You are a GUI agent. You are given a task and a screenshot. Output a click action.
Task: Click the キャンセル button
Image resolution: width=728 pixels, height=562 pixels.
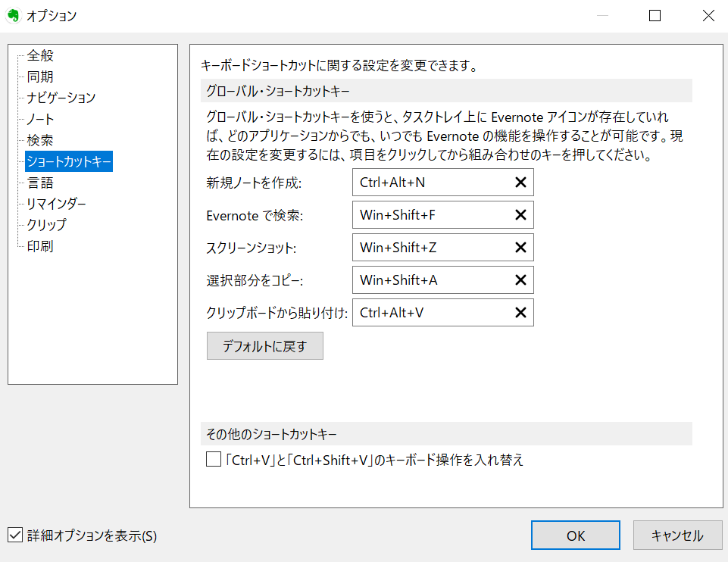point(678,535)
